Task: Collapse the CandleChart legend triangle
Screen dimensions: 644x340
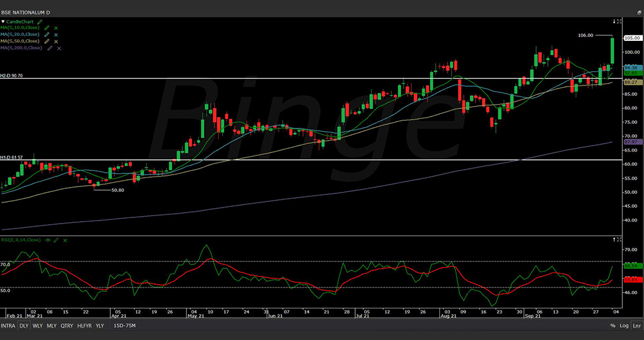Action: coord(3,22)
